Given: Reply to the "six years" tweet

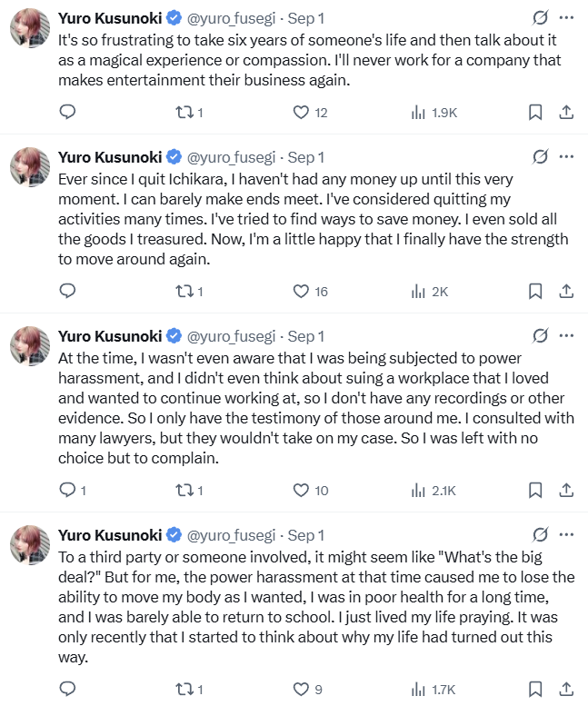Looking at the screenshot, I should pos(67,113).
